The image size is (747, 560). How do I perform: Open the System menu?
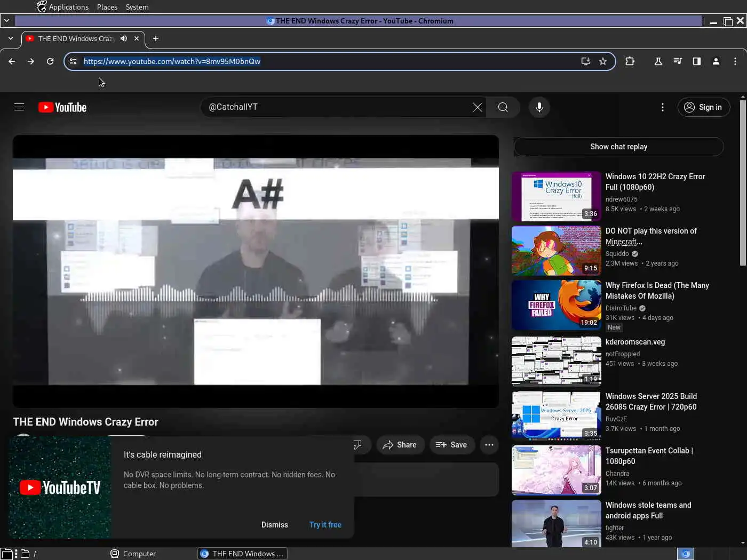(137, 7)
